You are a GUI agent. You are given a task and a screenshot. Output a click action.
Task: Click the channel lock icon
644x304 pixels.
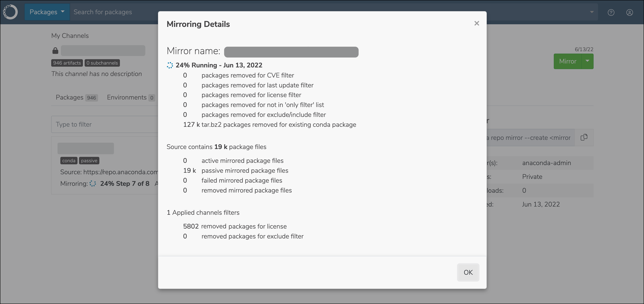click(55, 50)
